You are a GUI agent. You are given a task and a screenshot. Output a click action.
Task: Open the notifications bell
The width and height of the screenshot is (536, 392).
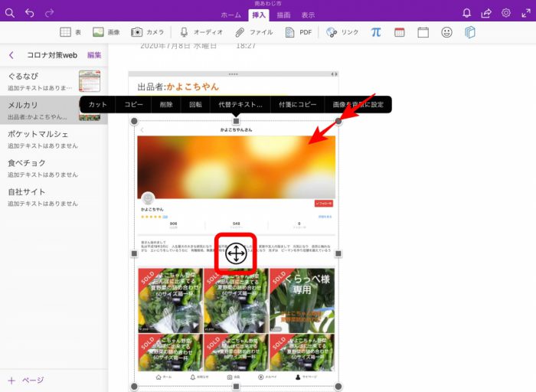[466, 13]
